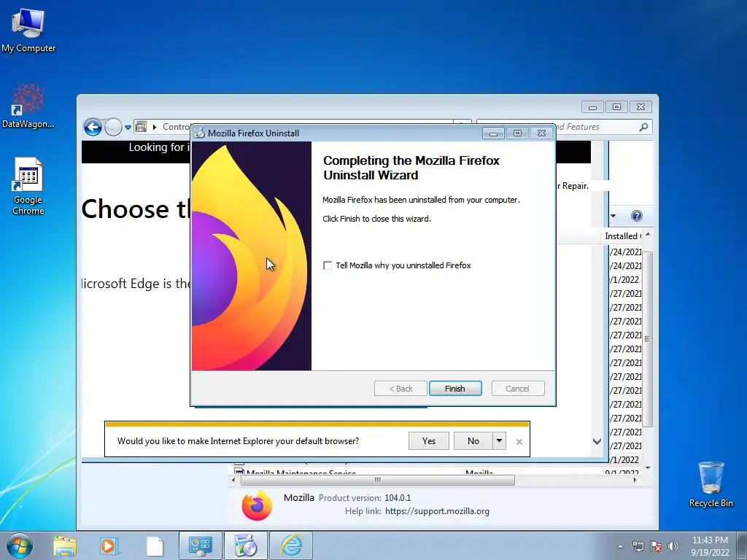Go back in Control Panel window
This screenshot has height=560, width=747.
93,127
